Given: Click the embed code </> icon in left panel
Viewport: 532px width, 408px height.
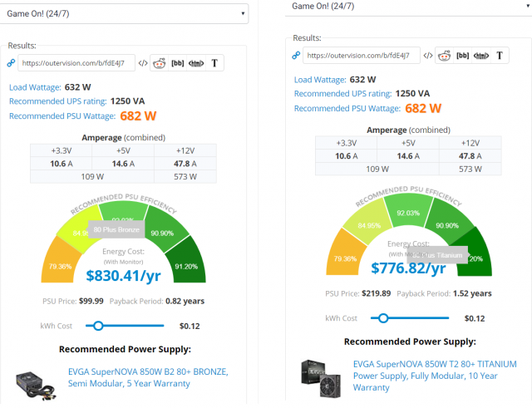Looking at the screenshot, I should coord(143,63).
